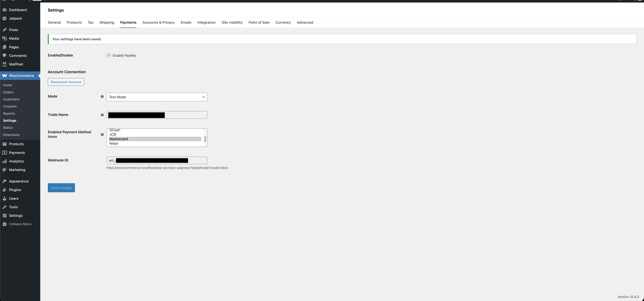The image size is (644, 301).
Task: Open the Jetpack sidebar icon
Action: [5, 18]
